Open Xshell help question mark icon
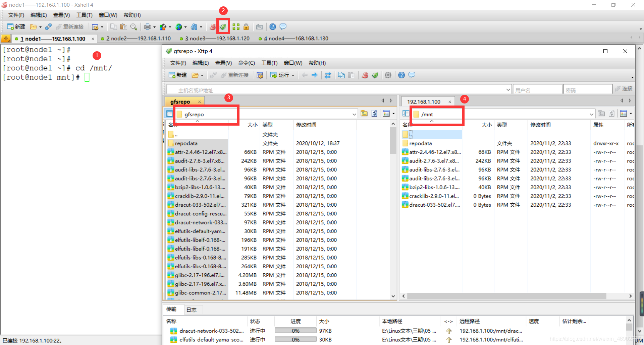This screenshot has height=345, width=644. (x=273, y=27)
